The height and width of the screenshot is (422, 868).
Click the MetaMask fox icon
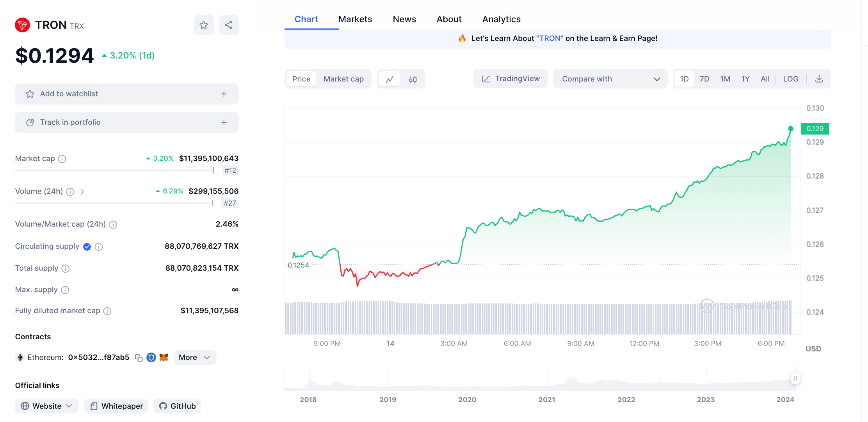(x=164, y=357)
